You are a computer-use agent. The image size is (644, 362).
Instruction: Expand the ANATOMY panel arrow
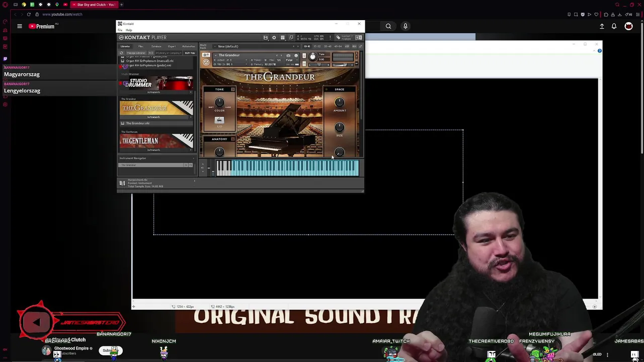point(233,139)
